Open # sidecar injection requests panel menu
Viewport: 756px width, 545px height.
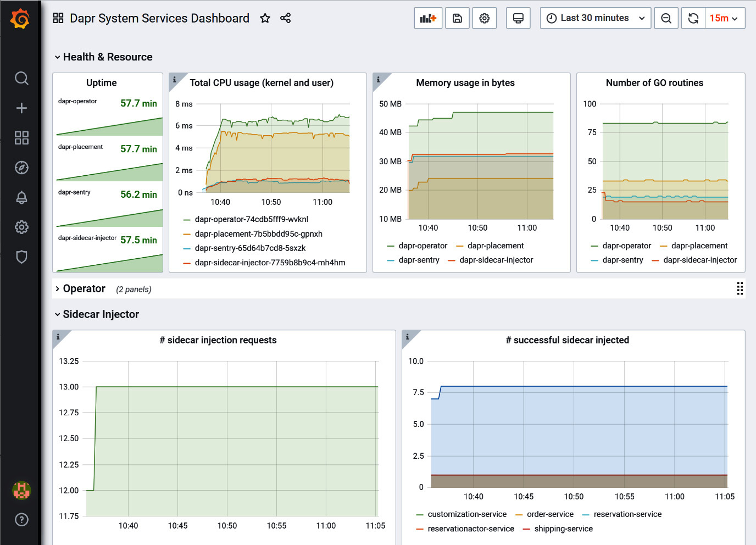pos(218,340)
